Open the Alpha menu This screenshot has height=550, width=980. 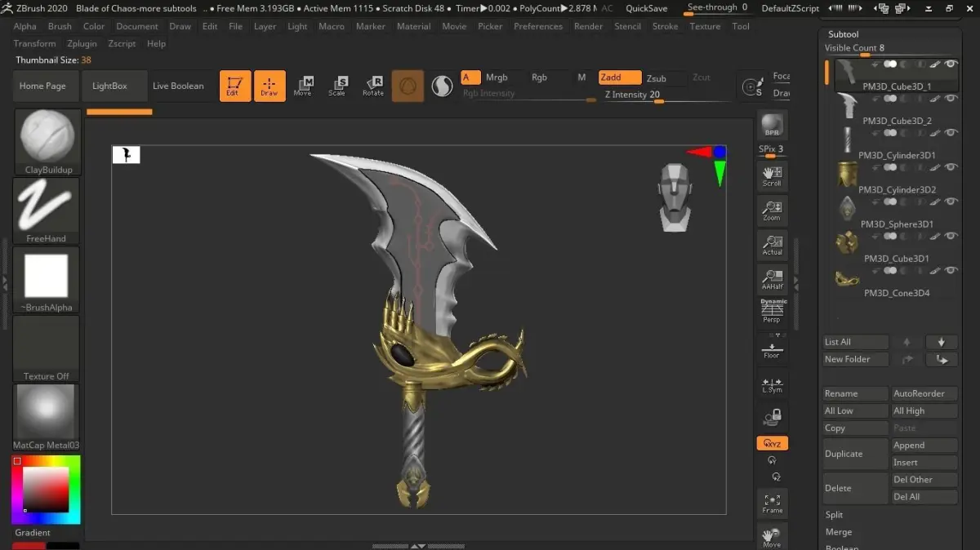(24, 26)
